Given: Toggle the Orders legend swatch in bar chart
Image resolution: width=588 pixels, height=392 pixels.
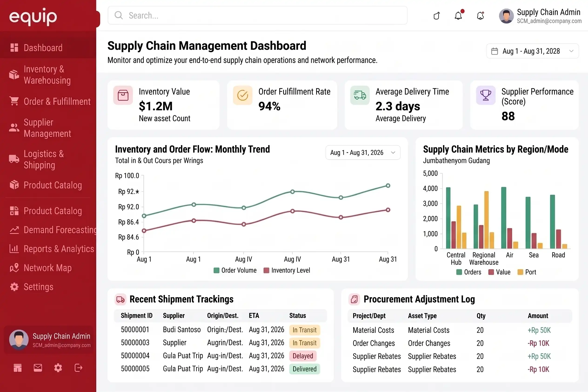Looking at the screenshot, I should 459,272.
